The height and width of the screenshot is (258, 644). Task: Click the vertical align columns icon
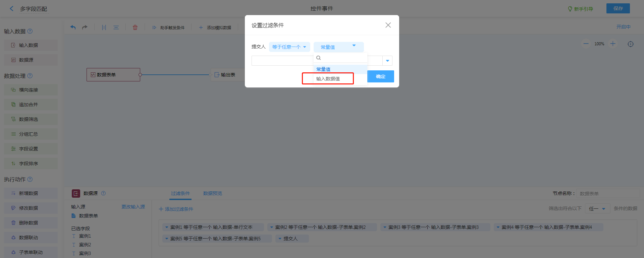104,27
